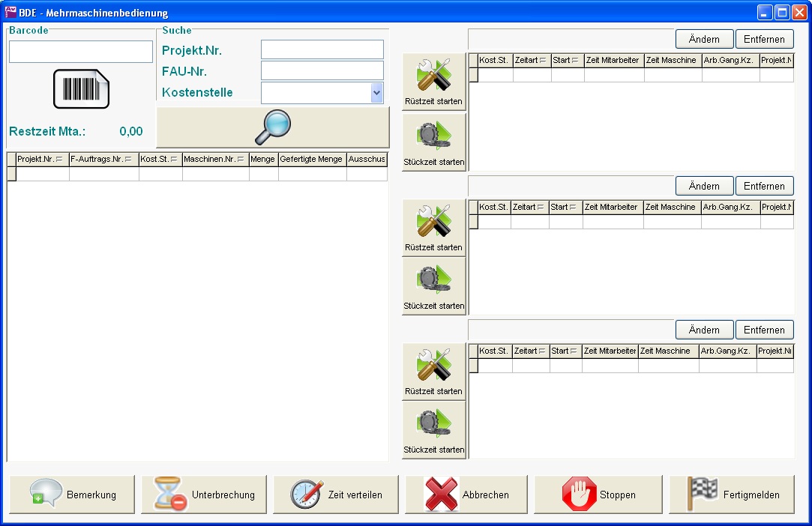Click the barcode scanner icon

(x=81, y=89)
